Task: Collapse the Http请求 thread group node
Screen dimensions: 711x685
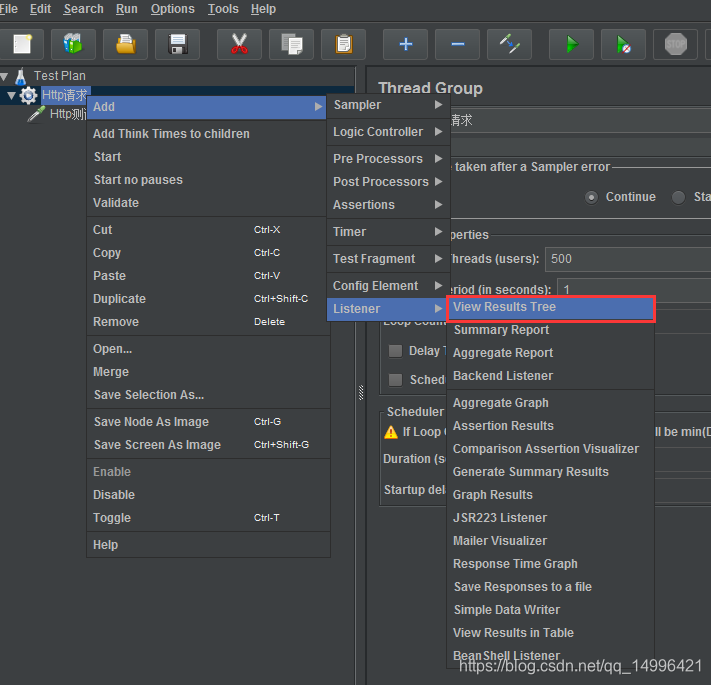Action: click(12, 95)
